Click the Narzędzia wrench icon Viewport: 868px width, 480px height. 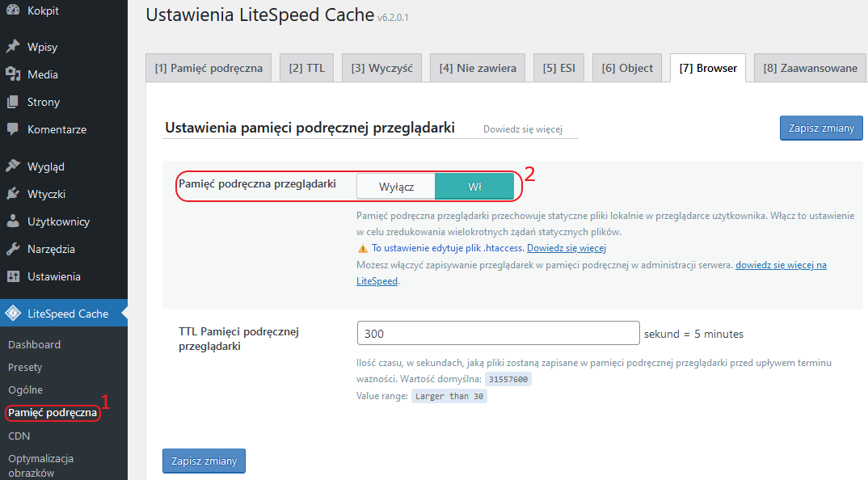(13, 249)
